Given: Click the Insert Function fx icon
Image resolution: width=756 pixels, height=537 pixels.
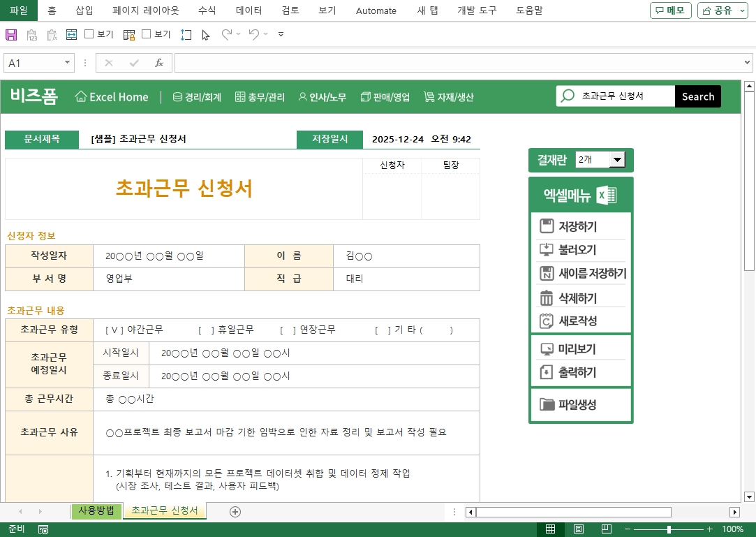Looking at the screenshot, I should click(x=159, y=63).
